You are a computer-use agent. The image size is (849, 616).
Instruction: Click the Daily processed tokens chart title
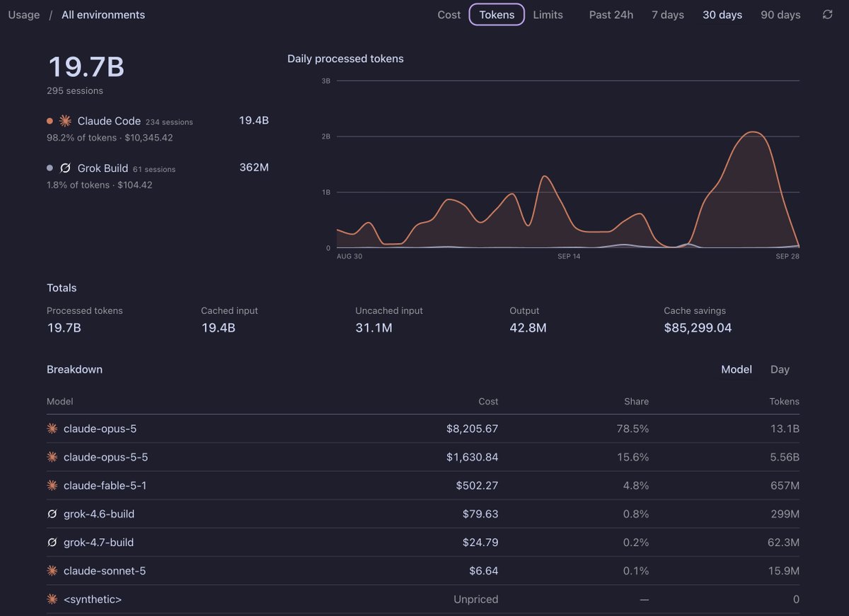coord(345,59)
